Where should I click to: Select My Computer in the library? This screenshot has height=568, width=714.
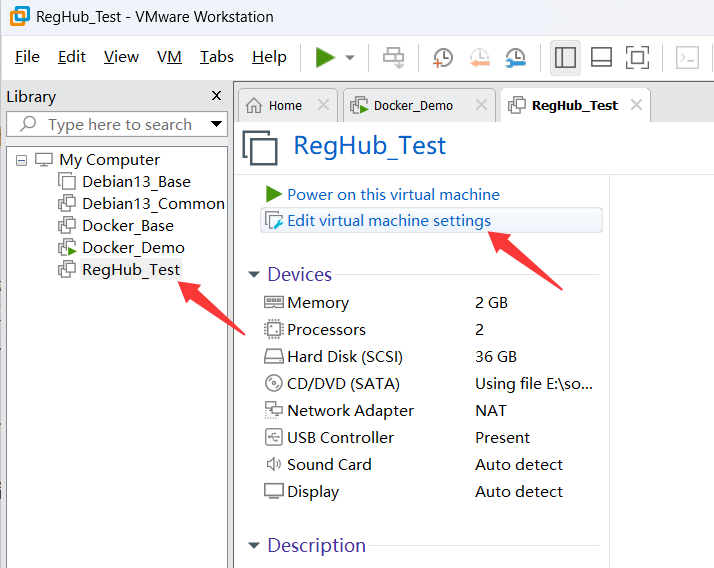109,160
